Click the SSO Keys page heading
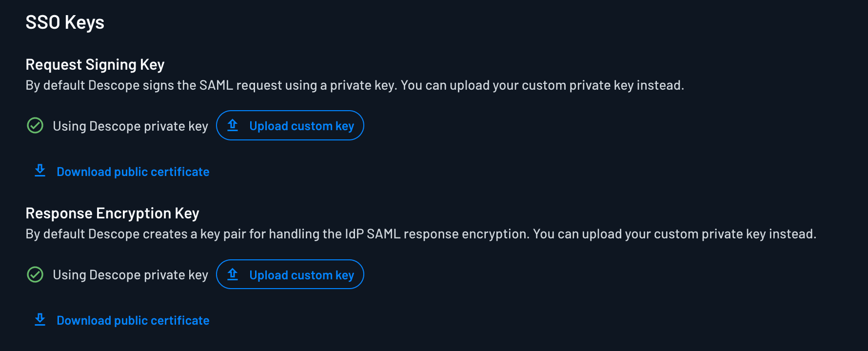The image size is (868, 351). [65, 22]
